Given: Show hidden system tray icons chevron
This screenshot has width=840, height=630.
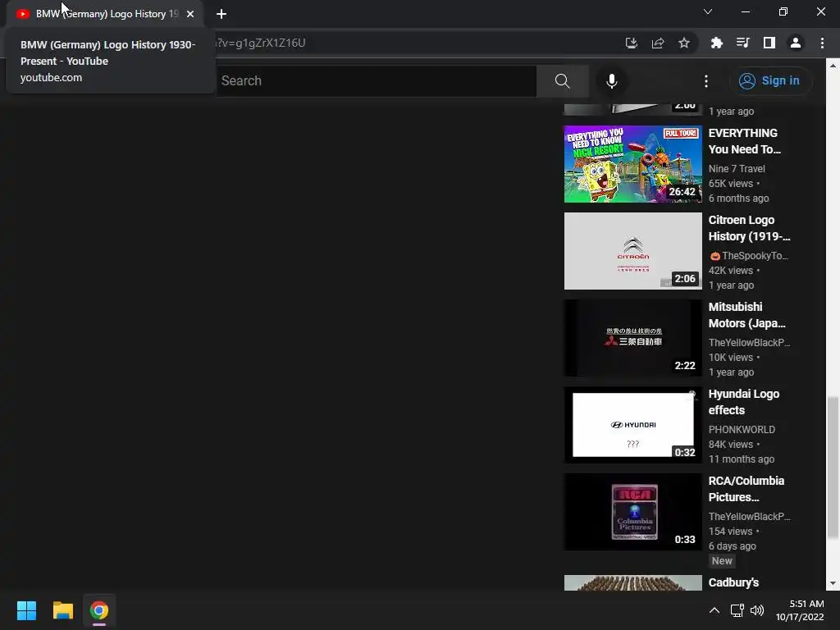Looking at the screenshot, I should (x=714, y=610).
